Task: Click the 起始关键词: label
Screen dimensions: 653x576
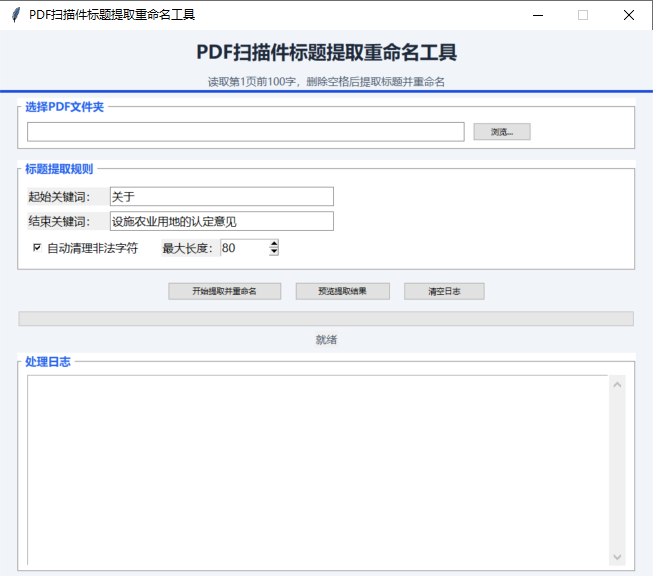Action: pyautogui.click(x=59, y=197)
